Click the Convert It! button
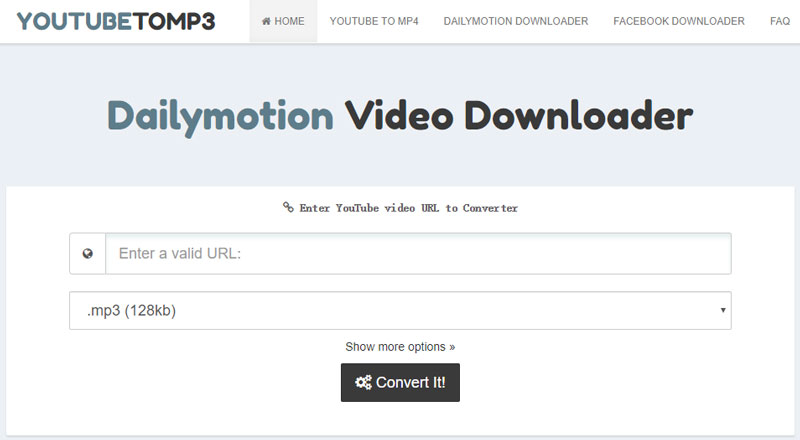 click(x=401, y=382)
